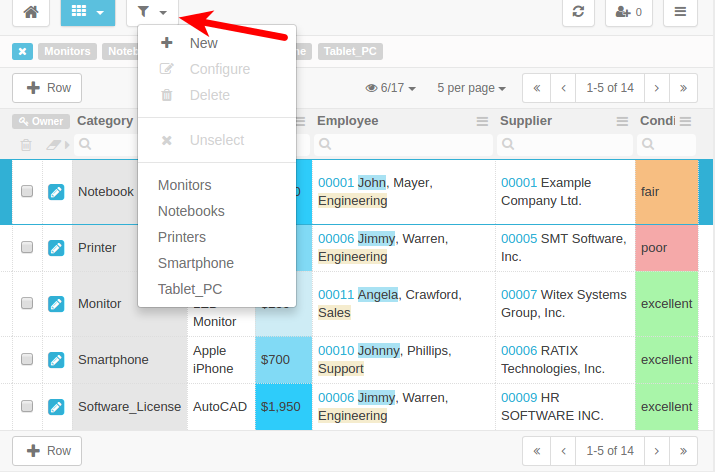
Task: Open the 6/17 visible columns dropdown
Action: point(391,88)
